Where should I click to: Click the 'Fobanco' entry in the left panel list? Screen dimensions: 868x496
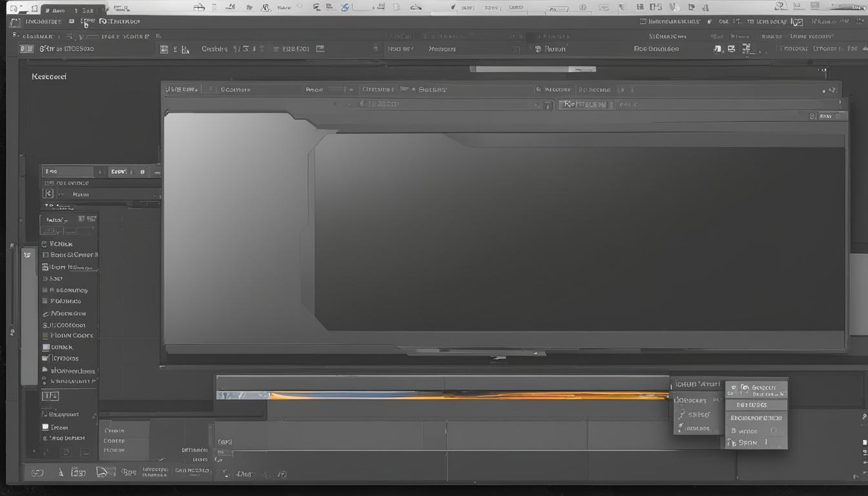coord(65,301)
